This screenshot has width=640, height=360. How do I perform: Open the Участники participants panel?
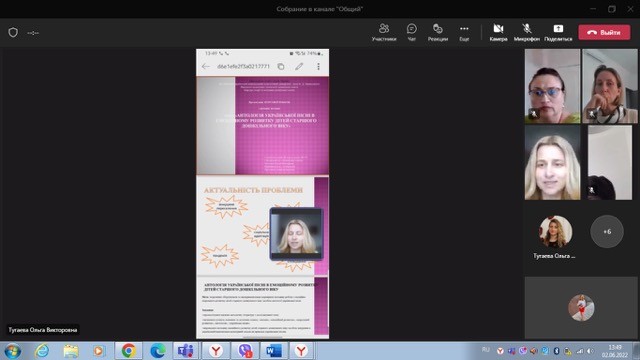pyautogui.click(x=384, y=32)
